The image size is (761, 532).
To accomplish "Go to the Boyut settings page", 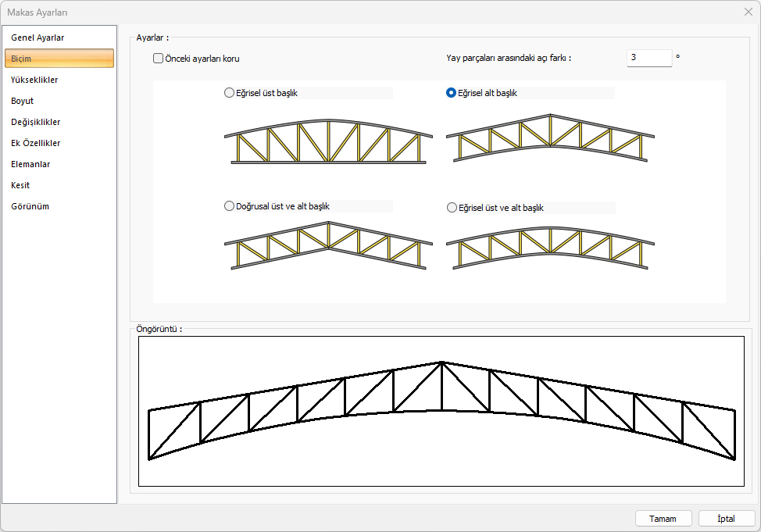I will coord(23,101).
